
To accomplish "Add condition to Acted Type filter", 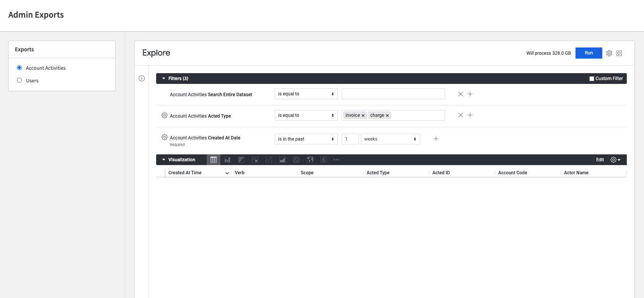I will [470, 115].
